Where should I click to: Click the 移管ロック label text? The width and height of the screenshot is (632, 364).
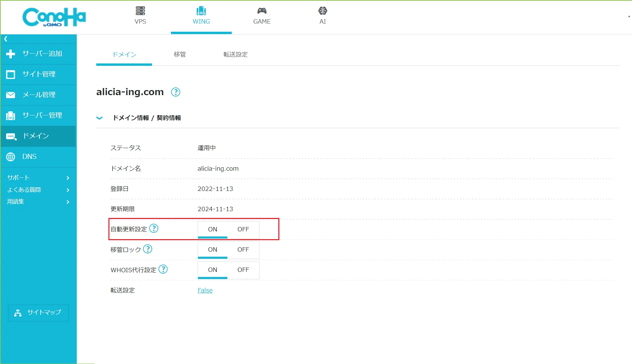coord(126,250)
